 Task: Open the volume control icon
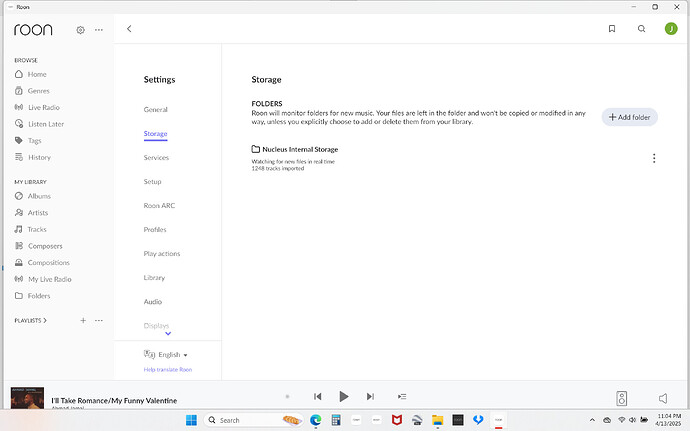coord(663,398)
